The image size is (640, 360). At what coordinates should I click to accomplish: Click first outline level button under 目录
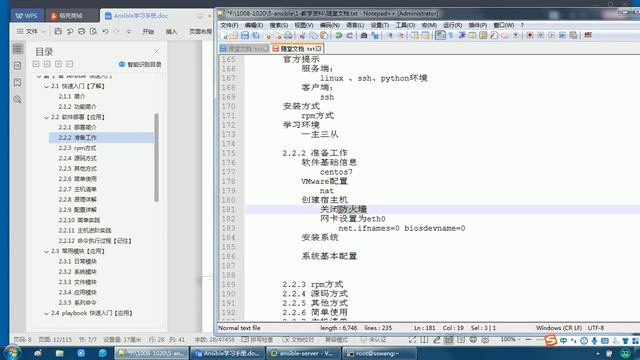click(x=36, y=64)
